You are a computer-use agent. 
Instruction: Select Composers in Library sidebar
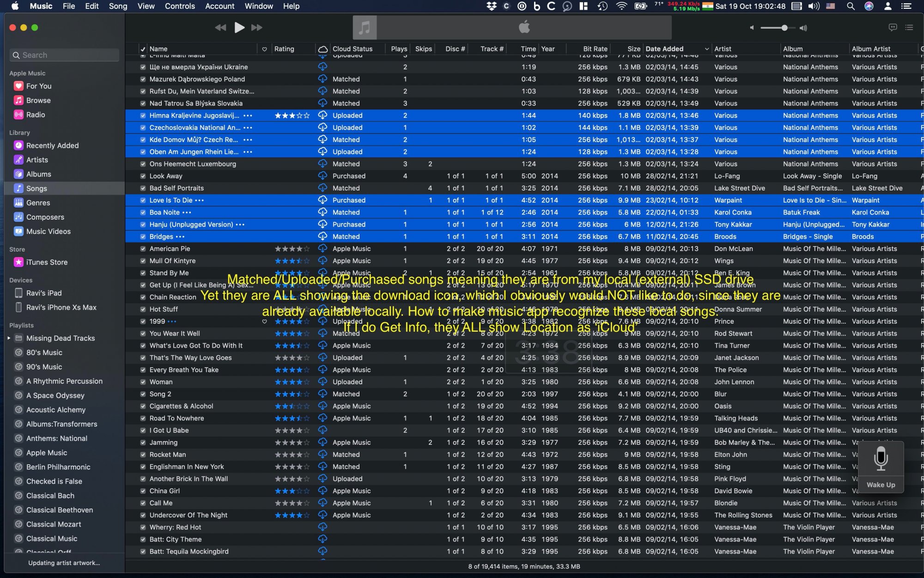(x=45, y=217)
